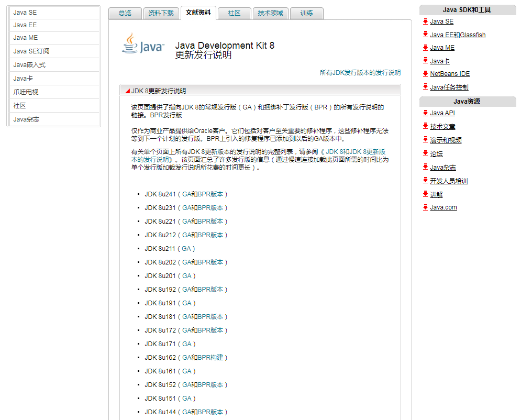This screenshot has width=521, height=420.
Task: Click the red icon beside Java.com
Action: [425, 207]
